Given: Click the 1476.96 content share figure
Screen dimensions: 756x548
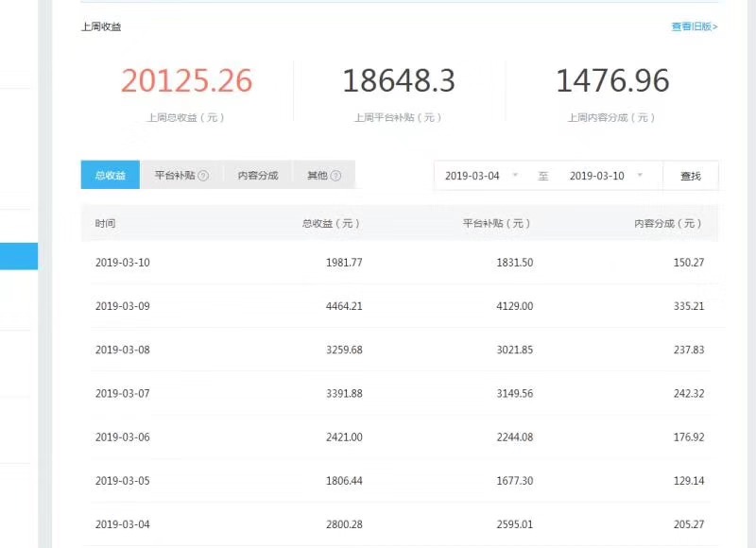Looking at the screenshot, I should click(x=612, y=80).
